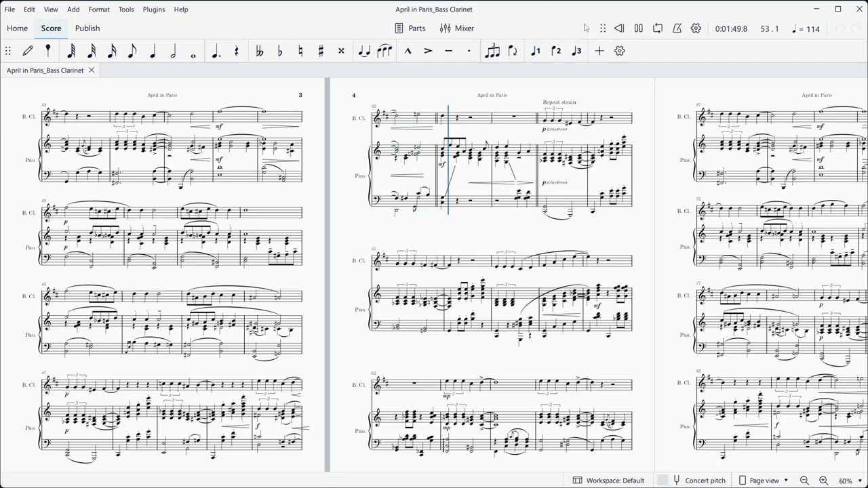The height and width of the screenshot is (488, 868).
Task: Zoom in the score
Action: (823, 481)
